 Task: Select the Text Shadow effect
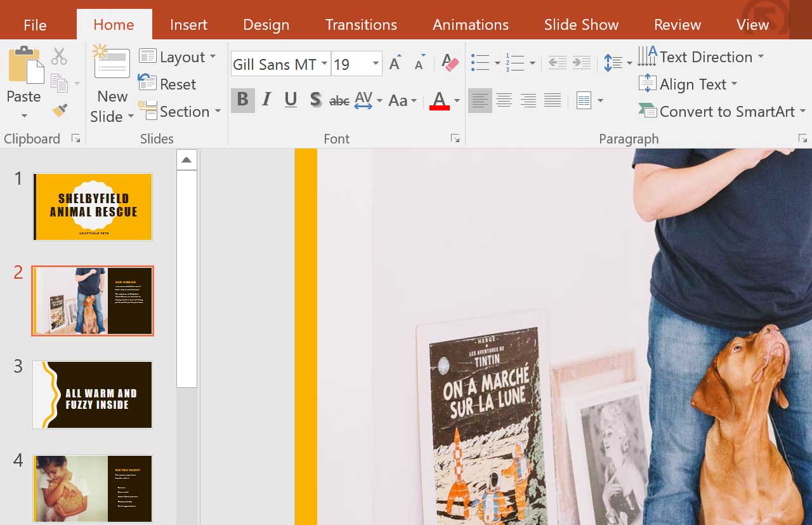click(x=315, y=100)
